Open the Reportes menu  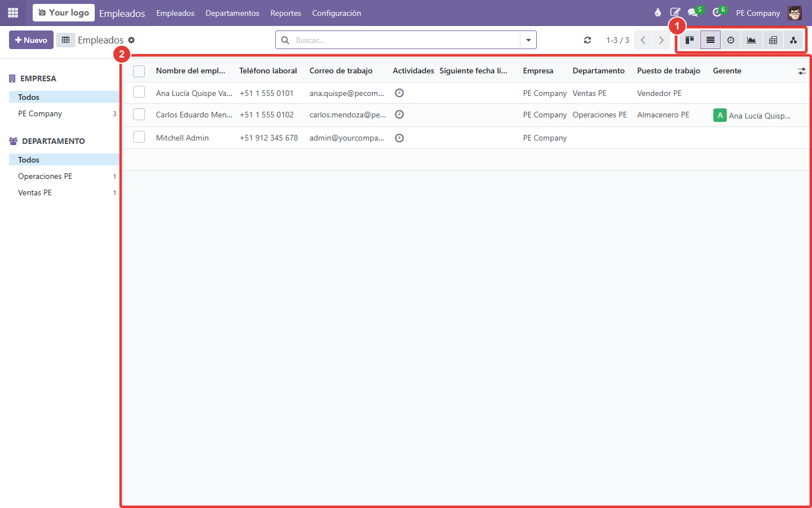point(285,13)
